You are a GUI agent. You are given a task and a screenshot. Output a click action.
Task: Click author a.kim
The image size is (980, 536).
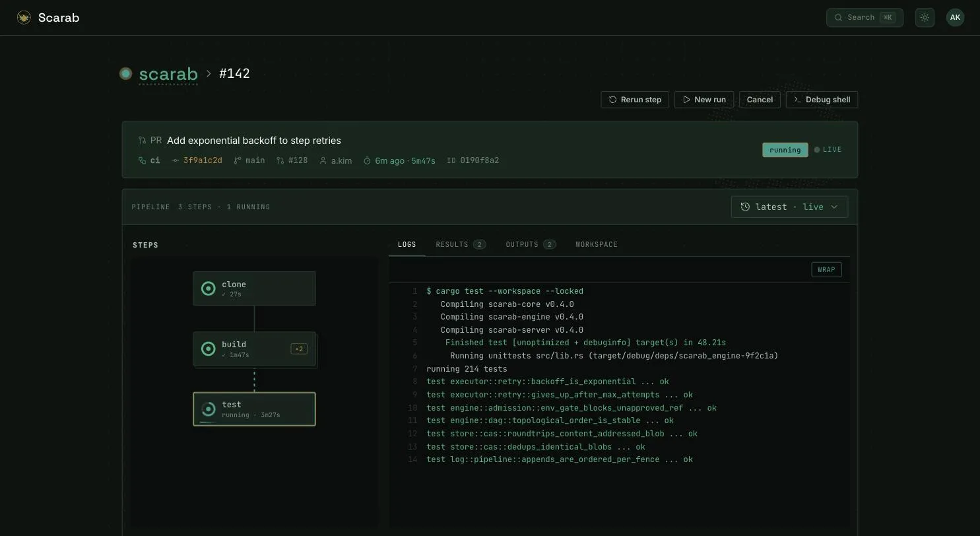pyautogui.click(x=341, y=160)
